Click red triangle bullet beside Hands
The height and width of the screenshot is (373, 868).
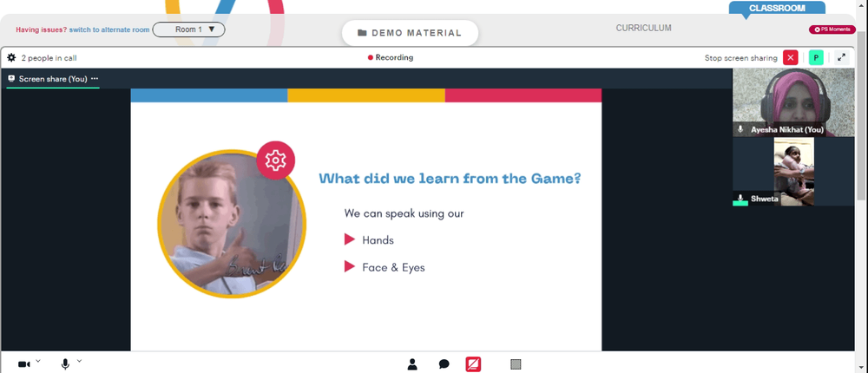(x=349, y=239)
